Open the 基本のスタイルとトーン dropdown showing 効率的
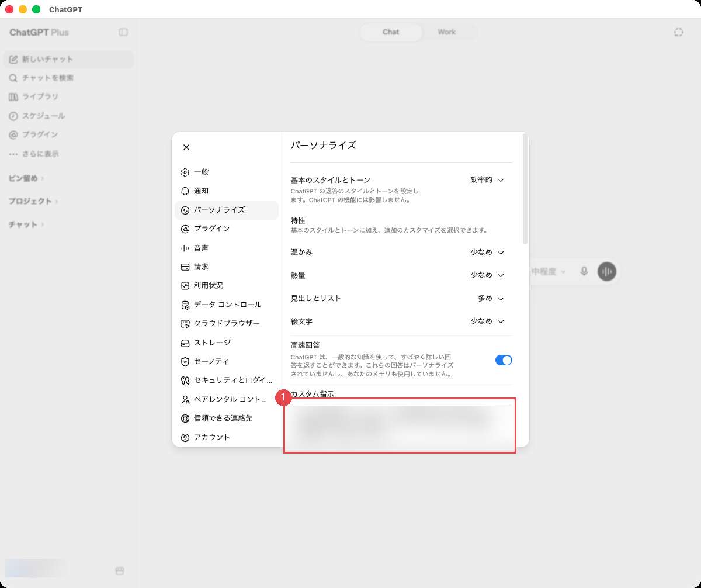This screenshot has width=701, height=588. tap(487, 180)
